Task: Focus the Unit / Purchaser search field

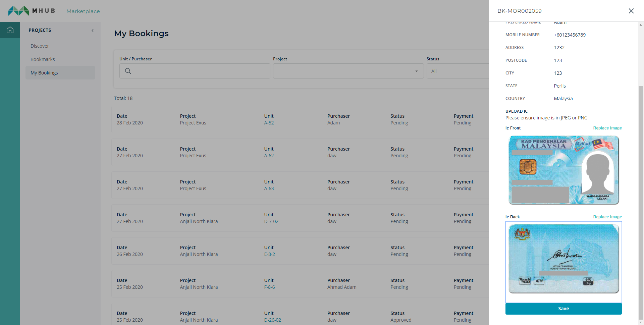Action: [x=195, y=71]
